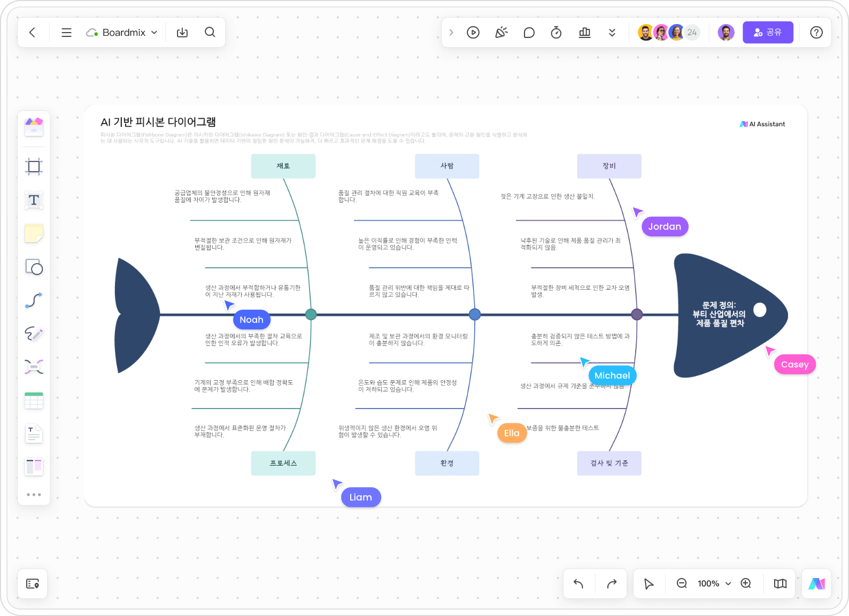
Task: Click the fish tail shape
Action: (x=137, y=315)
